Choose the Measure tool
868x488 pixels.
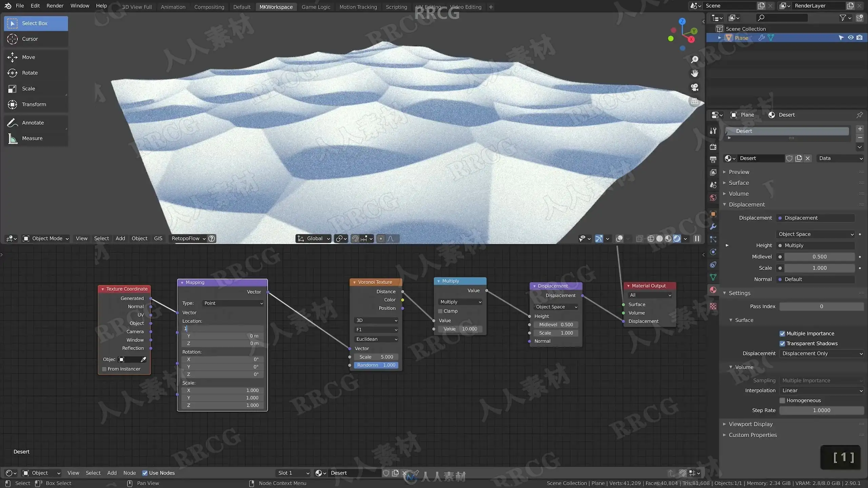tap(36, 138)
